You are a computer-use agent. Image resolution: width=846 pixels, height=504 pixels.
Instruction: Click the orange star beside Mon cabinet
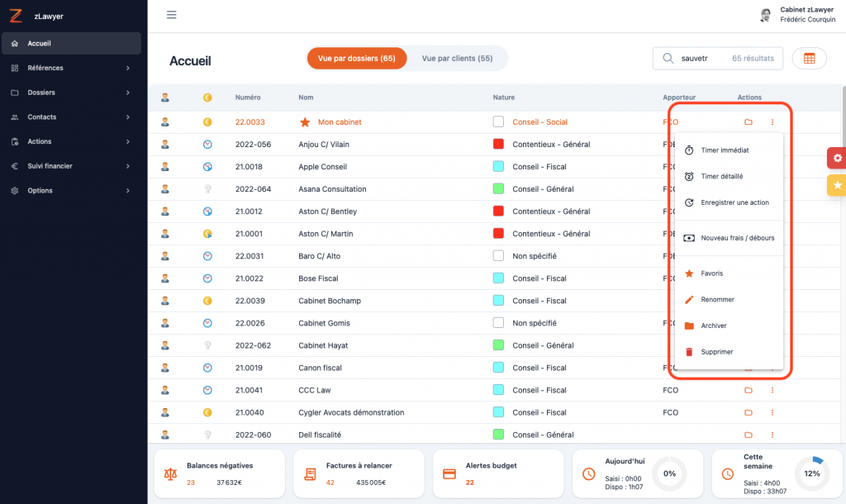pyautogui.click(x=305, y=122)
